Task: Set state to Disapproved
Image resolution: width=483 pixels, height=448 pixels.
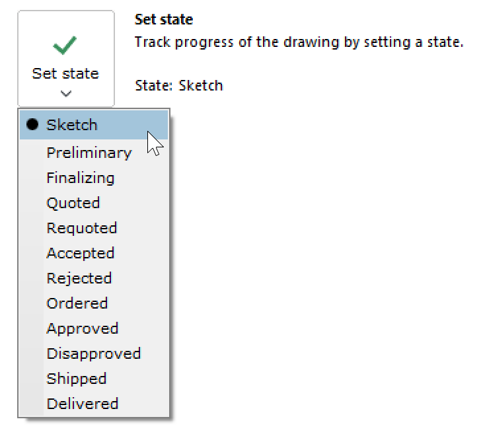Action: (x=93, y=354)
